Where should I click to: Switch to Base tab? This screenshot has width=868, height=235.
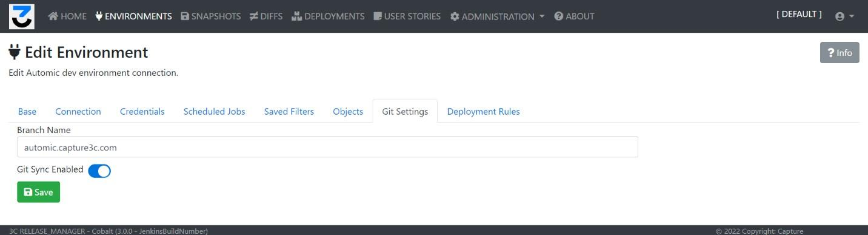[27, 111]
